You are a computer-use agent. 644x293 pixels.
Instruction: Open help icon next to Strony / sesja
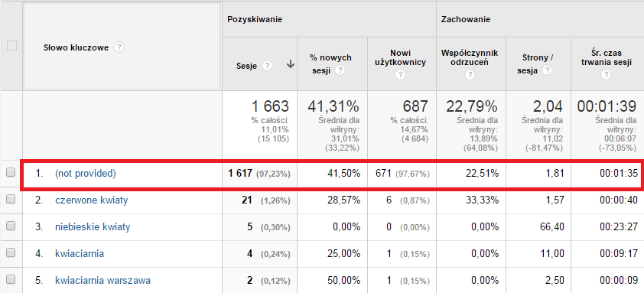tap(546, 70)
